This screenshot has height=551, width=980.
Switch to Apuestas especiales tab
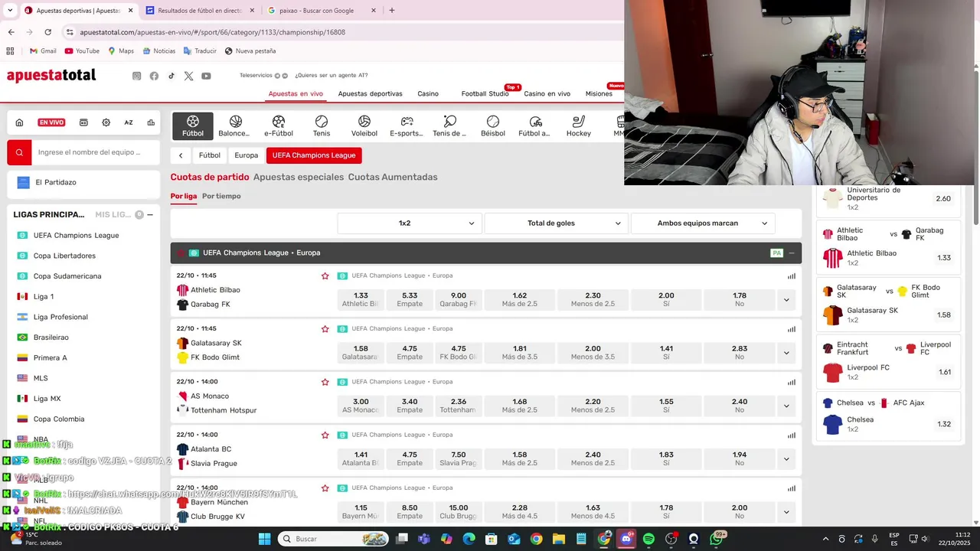point(299,177)
